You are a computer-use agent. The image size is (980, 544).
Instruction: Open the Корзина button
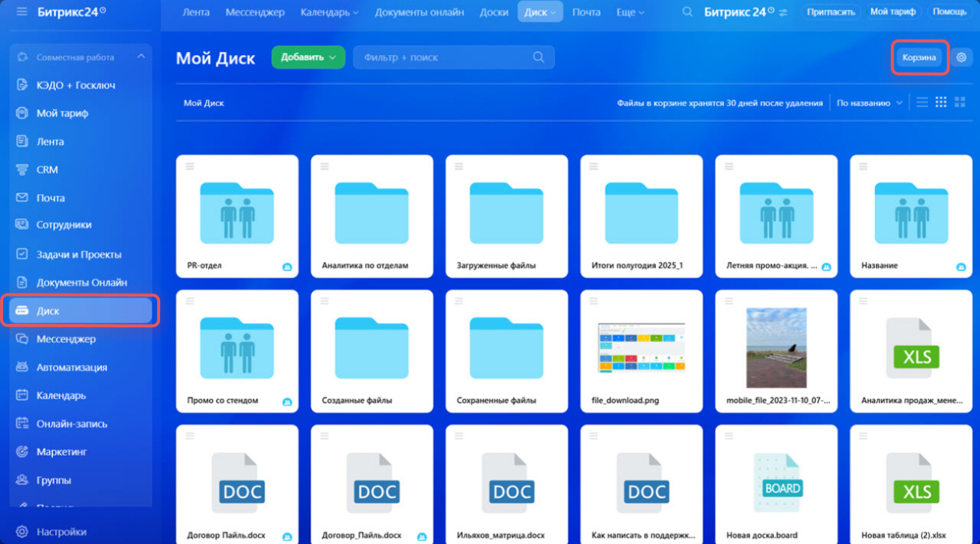(920, 57)
